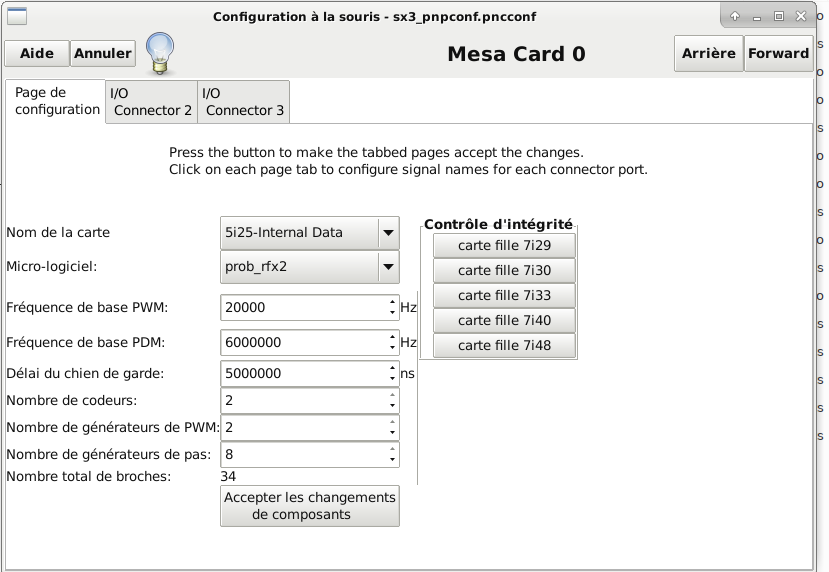This screenshot has width=829, height=572.
Task: Decrease the Fréquence de base PDM value
Action: click(392, 347)
